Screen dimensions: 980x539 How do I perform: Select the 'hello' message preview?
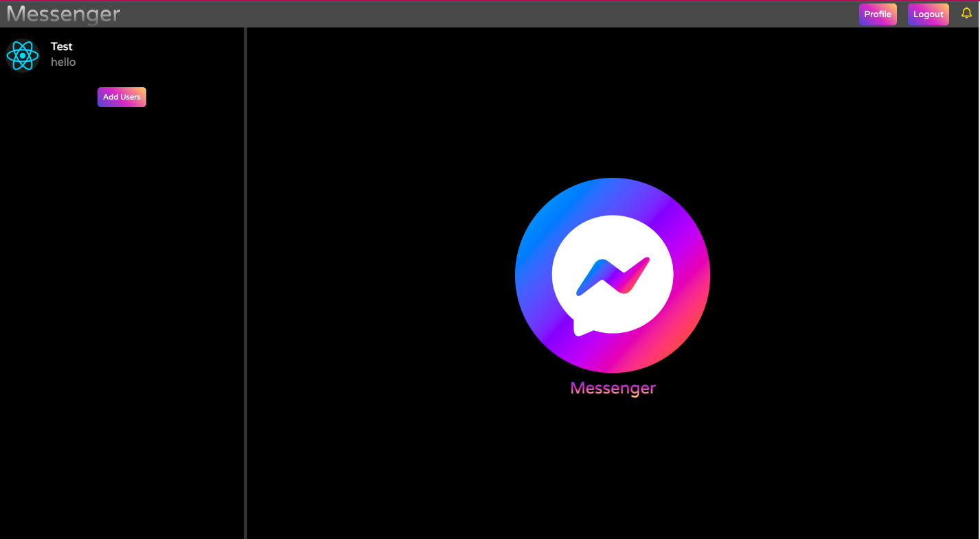pyautogui.click(x=63, y=62)
